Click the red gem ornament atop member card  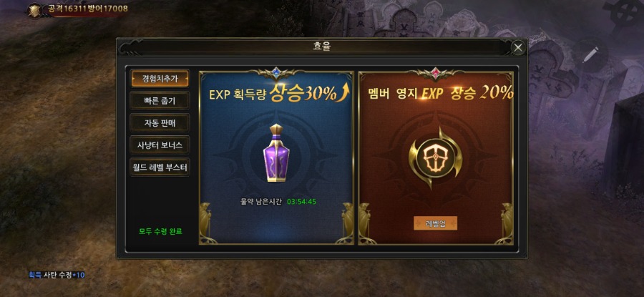click(435, 73)
